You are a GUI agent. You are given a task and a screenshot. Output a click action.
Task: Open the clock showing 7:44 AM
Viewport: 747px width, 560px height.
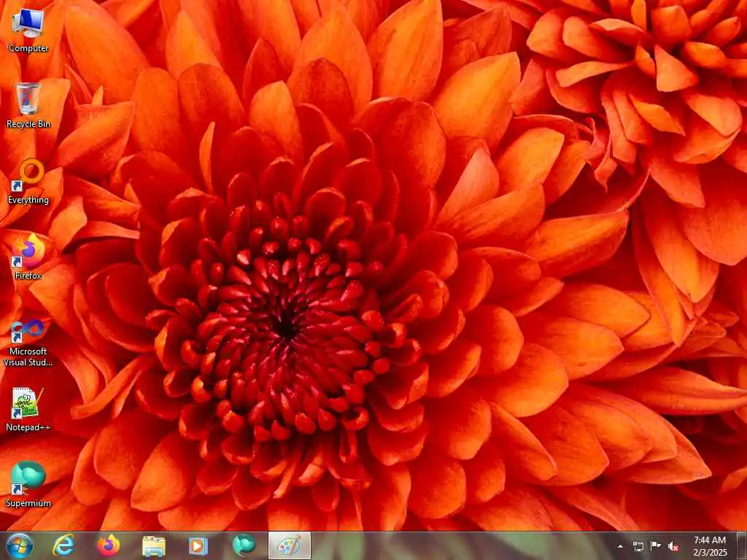point(710,546)
